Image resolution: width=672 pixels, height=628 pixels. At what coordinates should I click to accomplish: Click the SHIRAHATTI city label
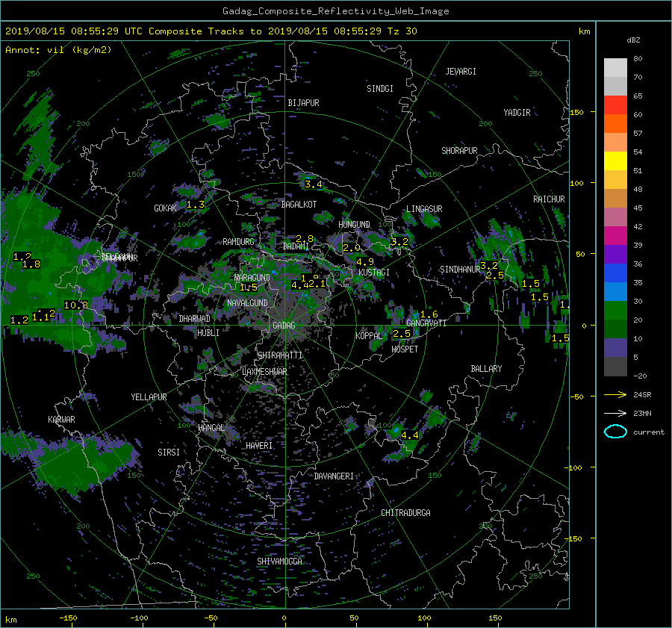click(280, 355)
